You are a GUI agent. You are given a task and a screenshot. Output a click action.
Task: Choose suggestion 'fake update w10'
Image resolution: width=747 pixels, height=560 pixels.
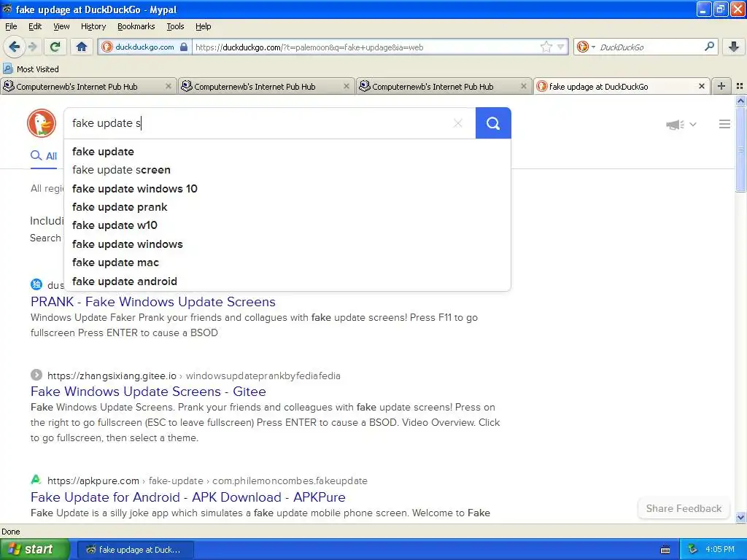pos(287,225)
